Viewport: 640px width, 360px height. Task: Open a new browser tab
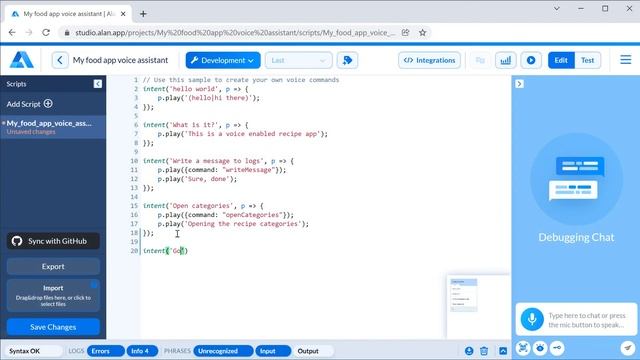(x=143, y=14)
